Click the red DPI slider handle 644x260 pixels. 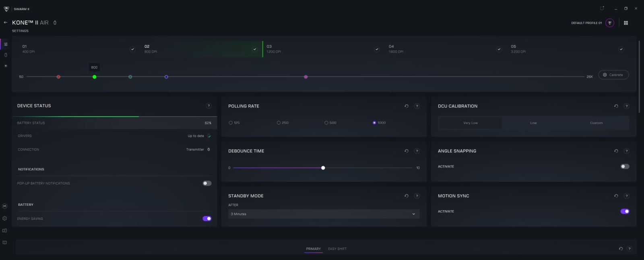(58, 77)
